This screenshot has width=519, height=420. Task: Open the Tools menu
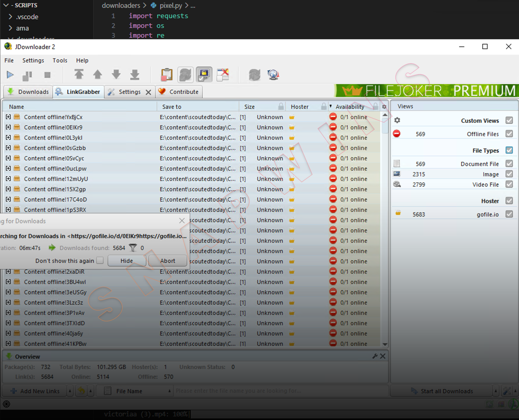point(60,60)
